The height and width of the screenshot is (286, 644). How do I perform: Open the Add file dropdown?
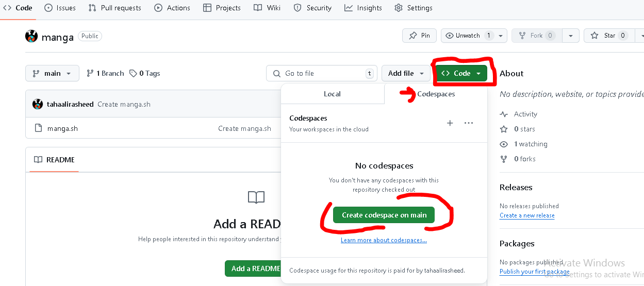click(x=406, y=73)
